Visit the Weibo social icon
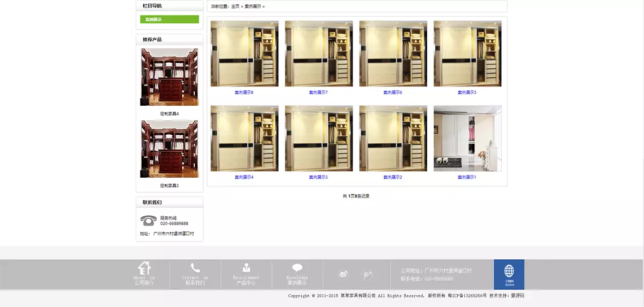The image size is (644, 307). pos(343,274)
